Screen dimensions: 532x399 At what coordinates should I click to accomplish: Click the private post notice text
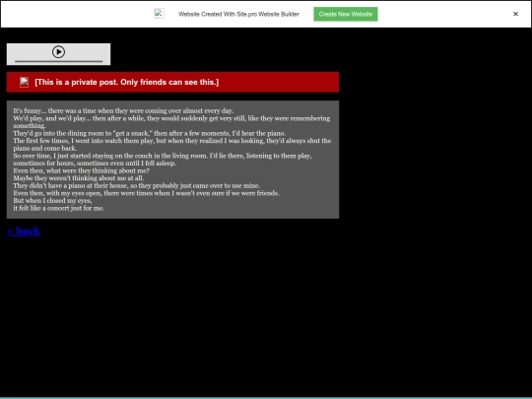coord(126,82)
